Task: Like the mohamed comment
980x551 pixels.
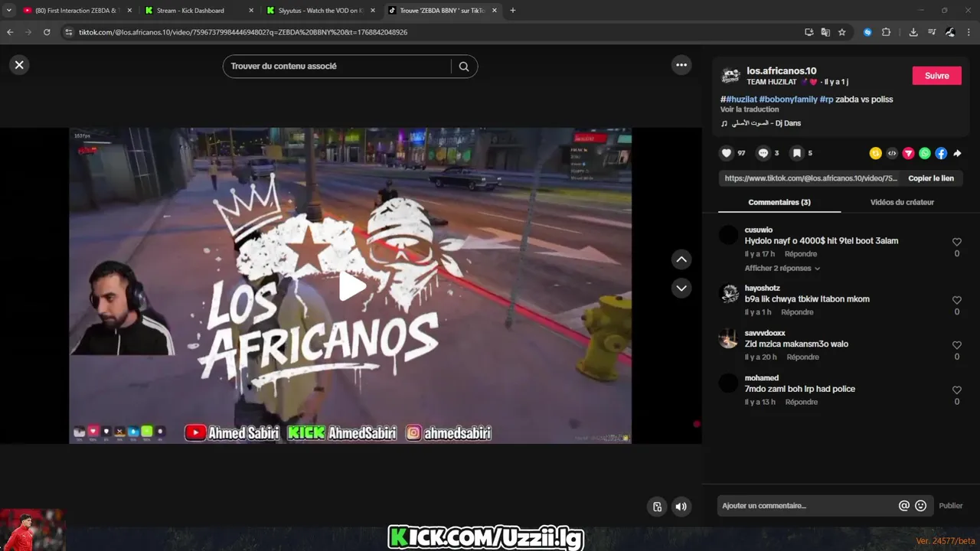Action: coord(956,390)
